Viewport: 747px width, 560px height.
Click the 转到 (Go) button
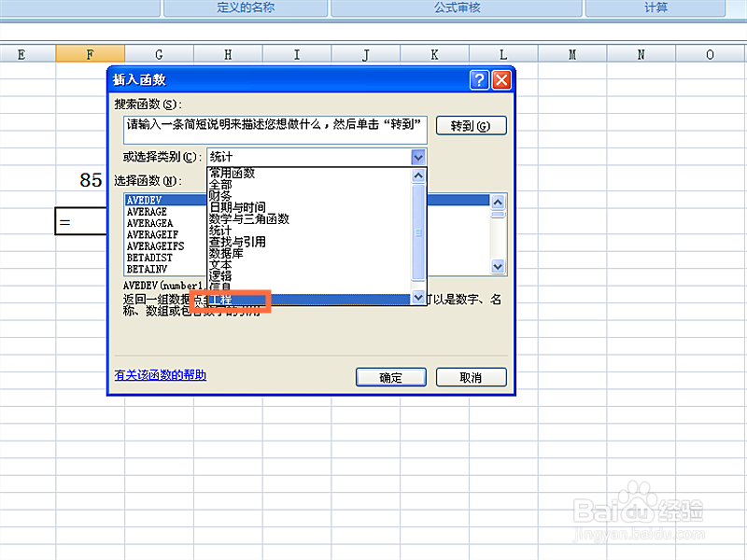(471, 126)
